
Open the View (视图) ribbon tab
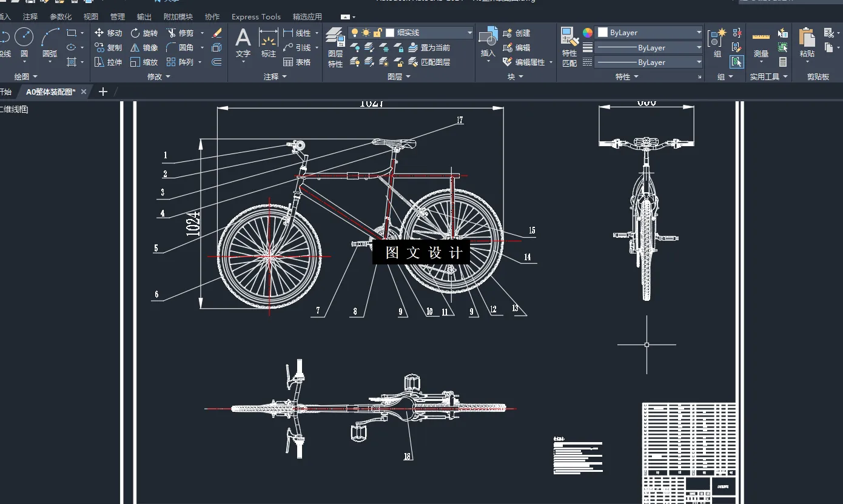tap(91, 17)
